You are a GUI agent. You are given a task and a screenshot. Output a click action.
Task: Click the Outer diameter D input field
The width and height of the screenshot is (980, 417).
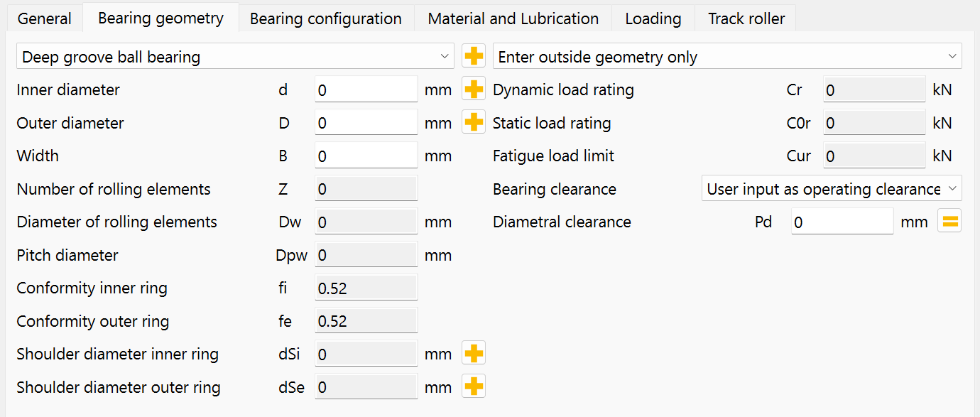click(x=366, y=122)
